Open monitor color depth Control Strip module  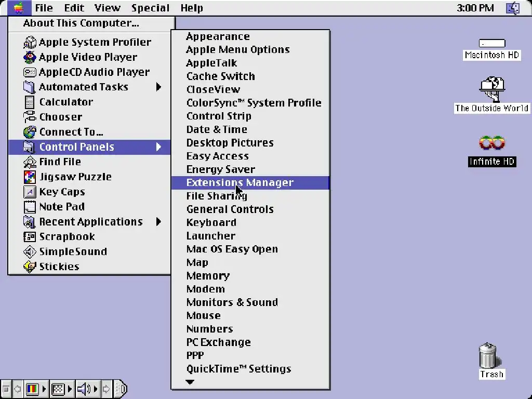32,389
